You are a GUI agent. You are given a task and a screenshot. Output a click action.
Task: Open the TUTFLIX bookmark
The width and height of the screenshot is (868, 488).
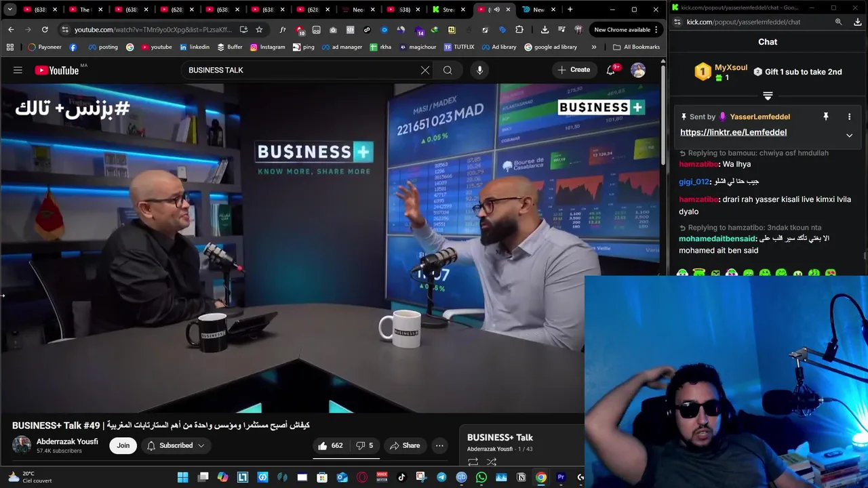point(459,47)
